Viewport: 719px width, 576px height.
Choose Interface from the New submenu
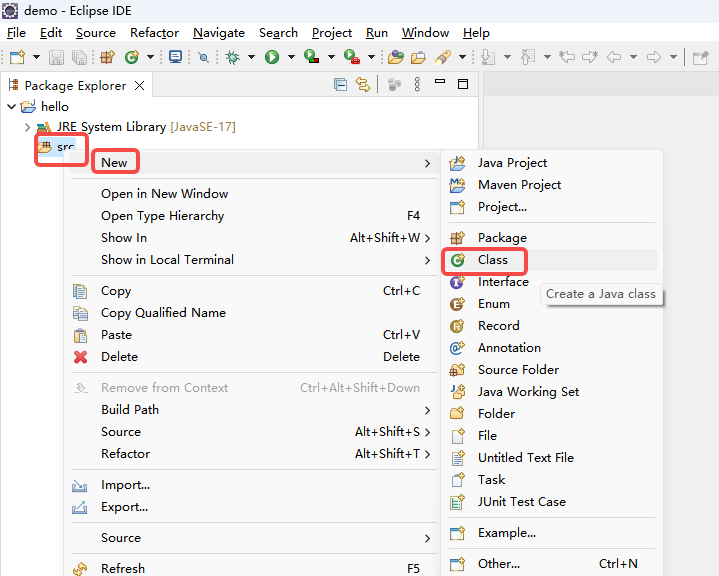tap(551, 282)
